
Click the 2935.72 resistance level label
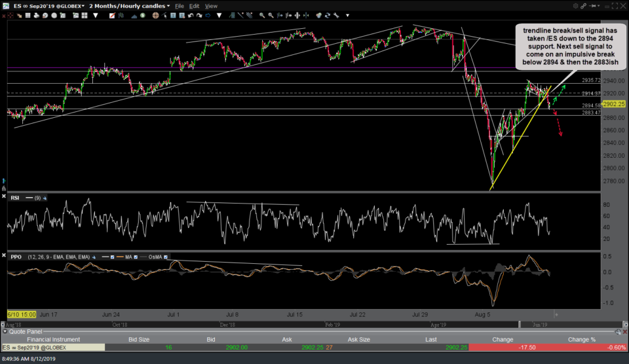[x=591, y=80]
